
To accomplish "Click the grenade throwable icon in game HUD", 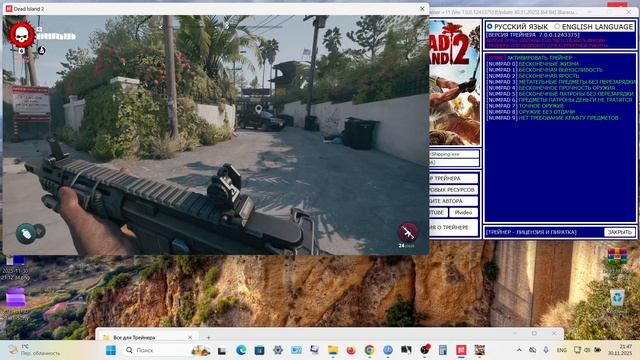I will point(26,234).
